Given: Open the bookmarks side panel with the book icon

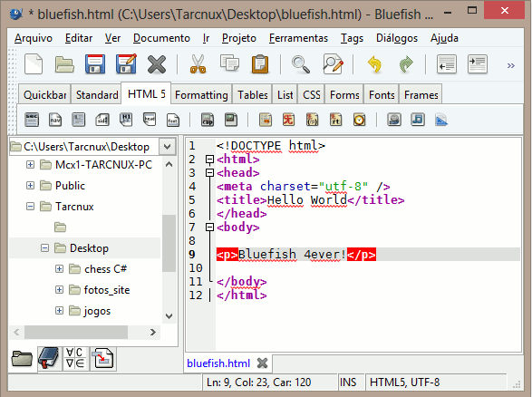Looking at the screenshot, I should [49, 358].
